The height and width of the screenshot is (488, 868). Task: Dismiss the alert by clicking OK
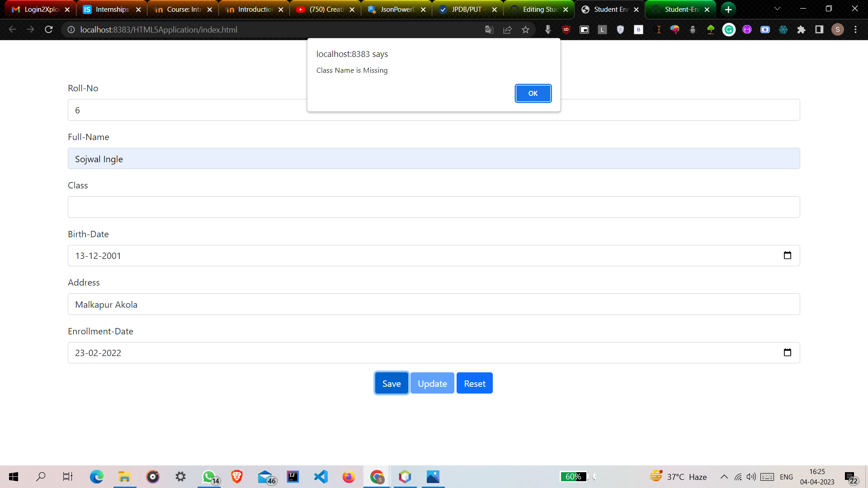tap(533, 94)
